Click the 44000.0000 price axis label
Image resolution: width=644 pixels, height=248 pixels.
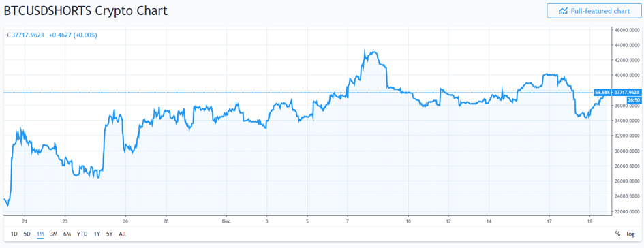(x=627, y=45)
